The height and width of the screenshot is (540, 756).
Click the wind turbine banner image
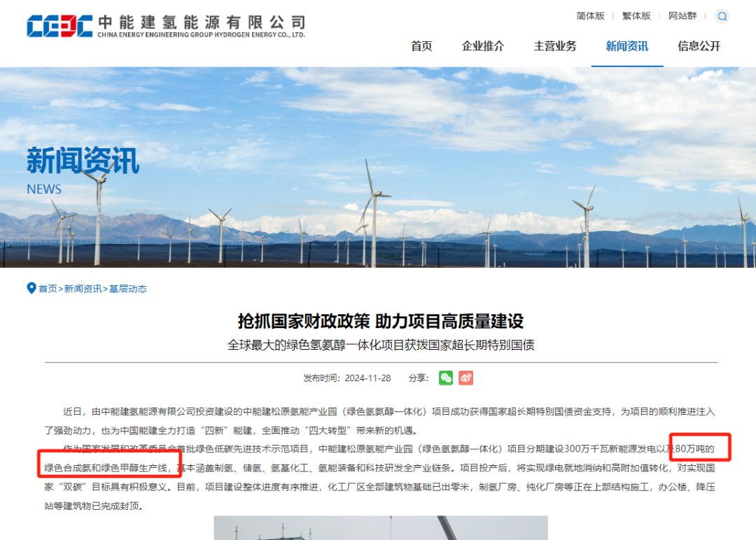378,167
